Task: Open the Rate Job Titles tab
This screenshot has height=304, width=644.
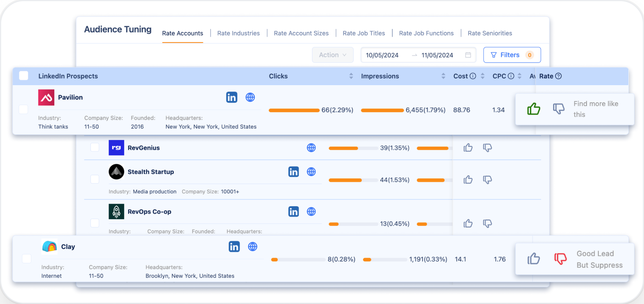Action: pyautogui.click(x=364, y=33)
